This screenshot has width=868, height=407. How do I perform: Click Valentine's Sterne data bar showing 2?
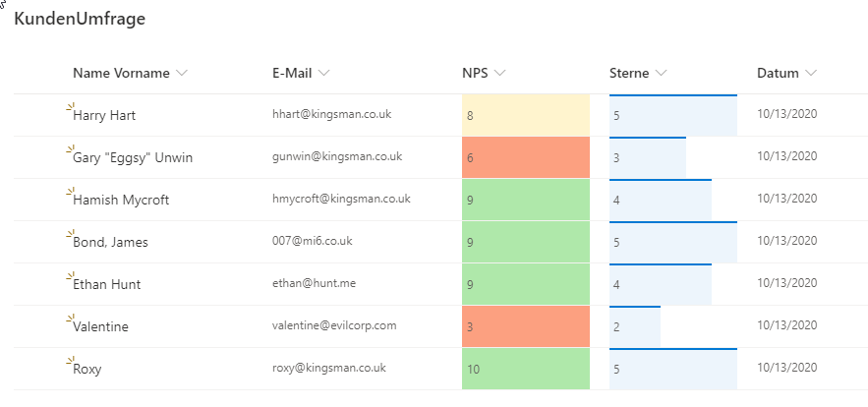[x=634, y=326]
